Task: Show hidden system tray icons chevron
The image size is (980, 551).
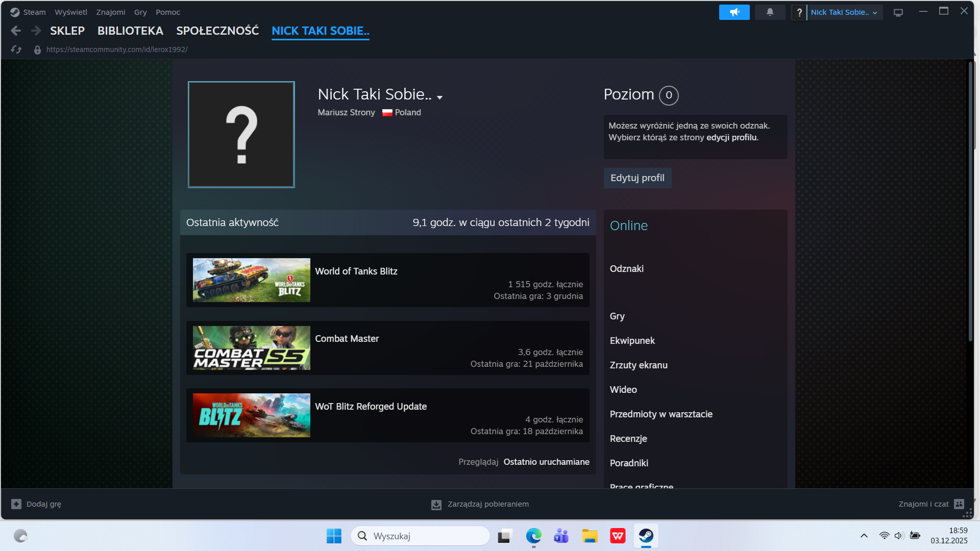Action: [864, 536]
